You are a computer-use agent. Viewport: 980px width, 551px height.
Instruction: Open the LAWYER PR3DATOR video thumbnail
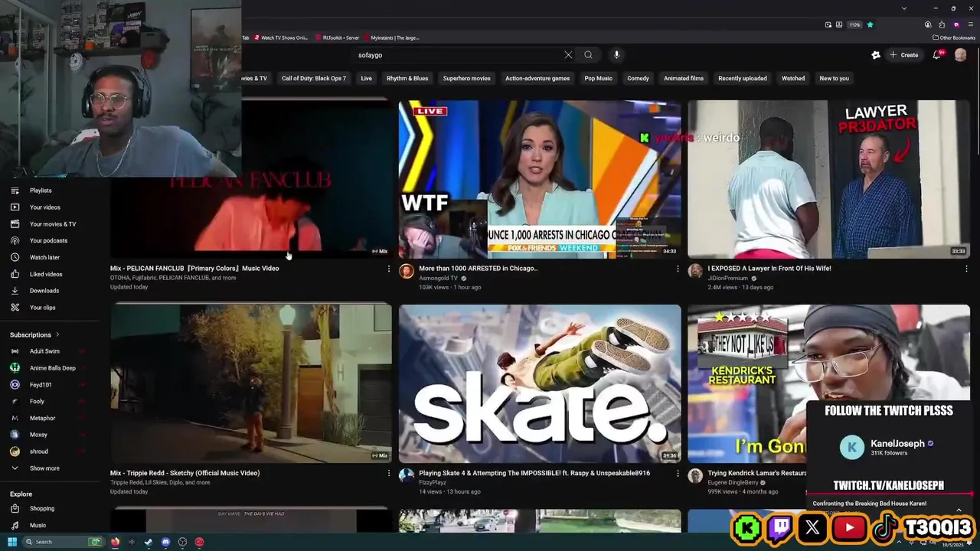pyautogui.click(x=828, y=179)
